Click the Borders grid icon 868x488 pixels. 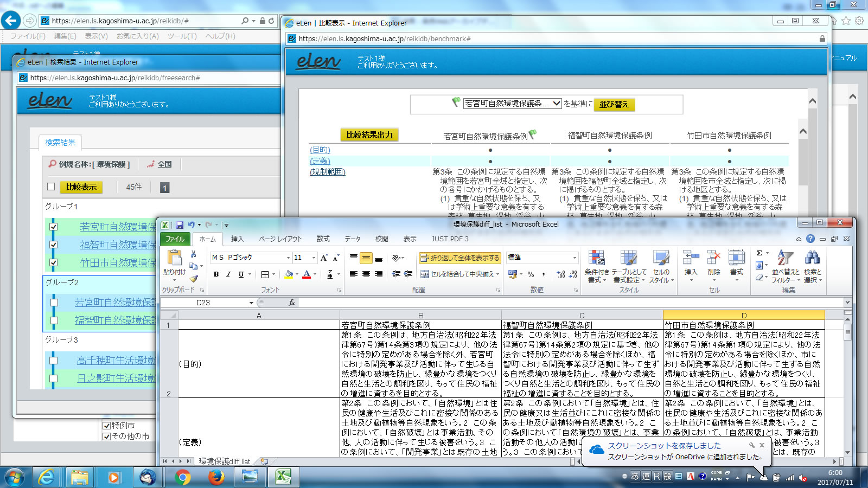(x=265, y=274)
